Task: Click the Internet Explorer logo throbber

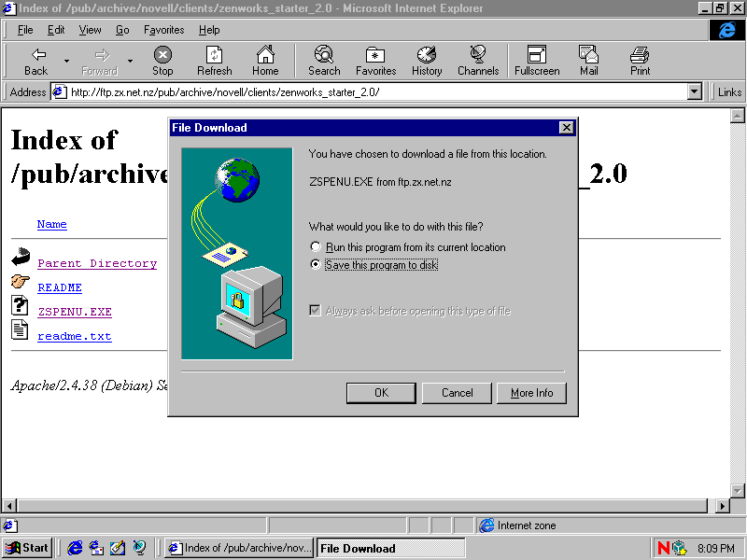Action: 727,31
